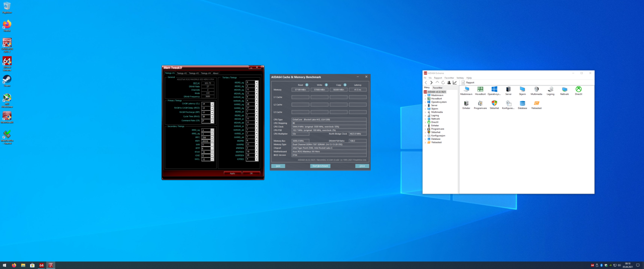Select the Nettverk tree item
Viewport: 644px width, 269px height.
point(435,119)
